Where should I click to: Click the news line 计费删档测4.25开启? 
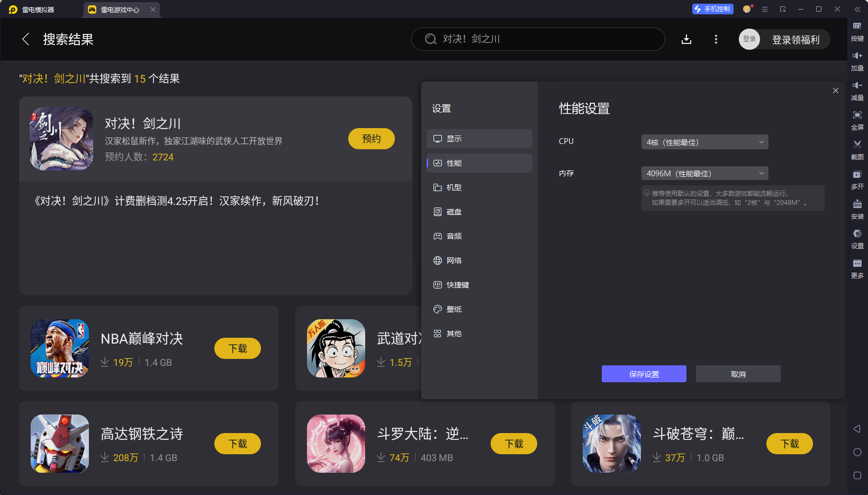click(x=177, y=201)
